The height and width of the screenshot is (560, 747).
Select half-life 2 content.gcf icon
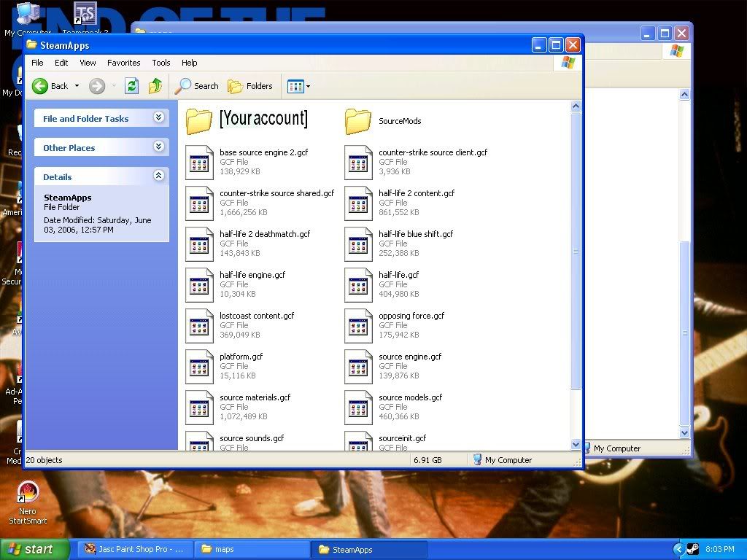pos(358,204)
